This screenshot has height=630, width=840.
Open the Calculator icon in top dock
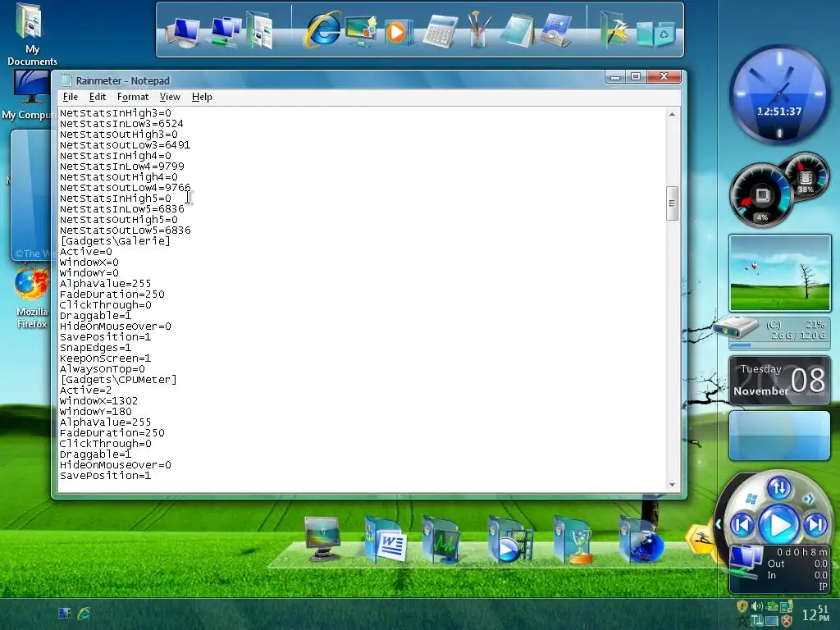pyautogui.click(x=440, y=32)
